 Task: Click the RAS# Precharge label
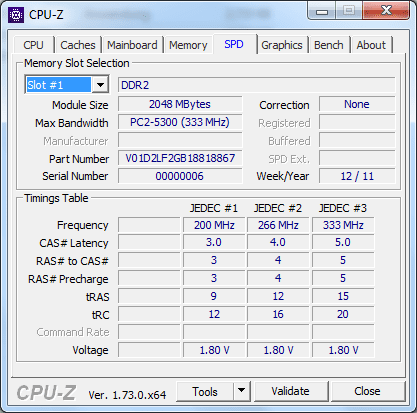point(68,279)
